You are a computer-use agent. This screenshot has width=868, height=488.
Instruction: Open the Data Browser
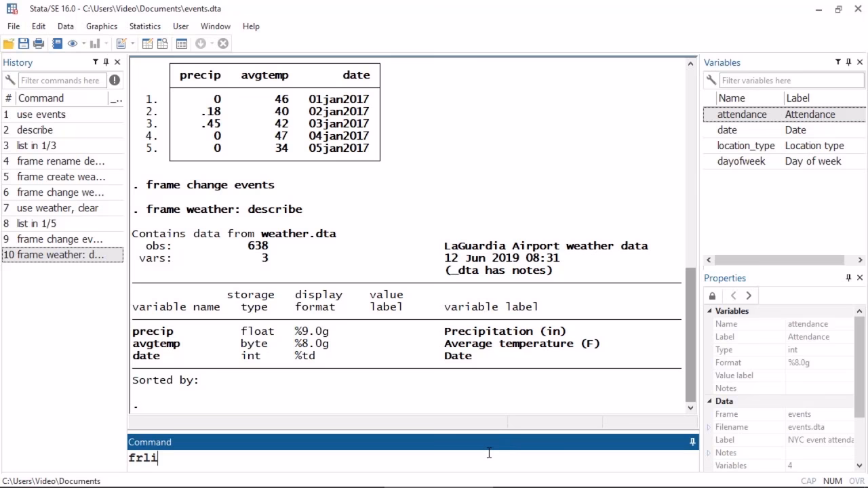[162, 43]
